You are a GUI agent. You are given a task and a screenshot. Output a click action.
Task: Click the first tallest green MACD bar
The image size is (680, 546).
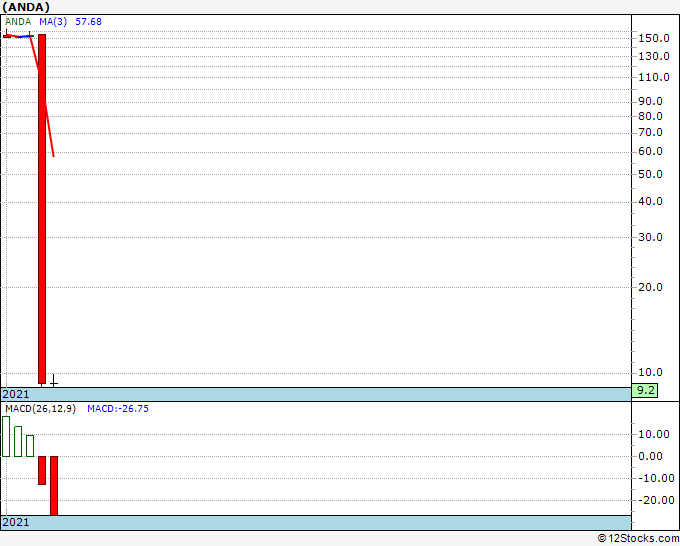(x=6, y=436)
